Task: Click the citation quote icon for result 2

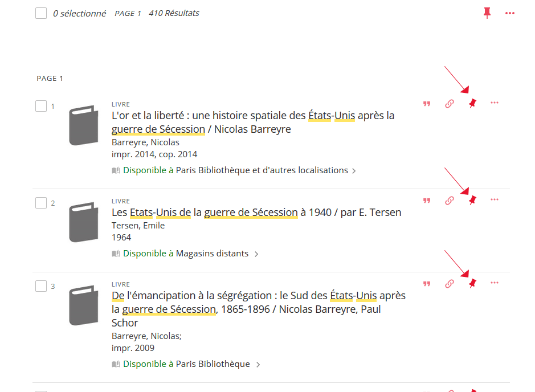Action: pos(427,201)
